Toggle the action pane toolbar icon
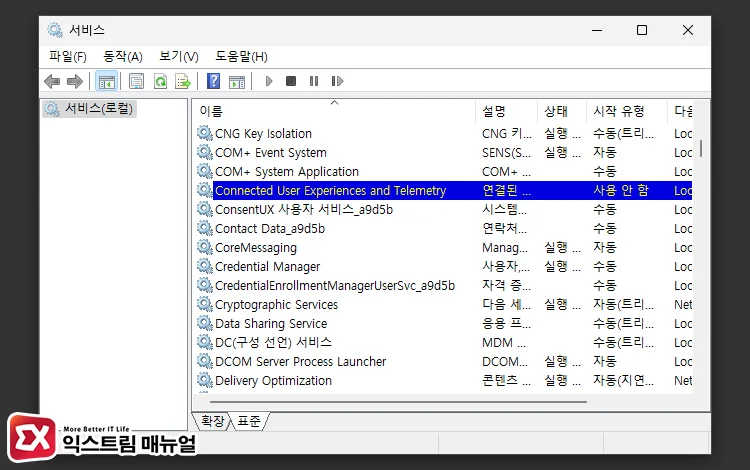Viewport: 750px width, 470px height. [237, 81]
